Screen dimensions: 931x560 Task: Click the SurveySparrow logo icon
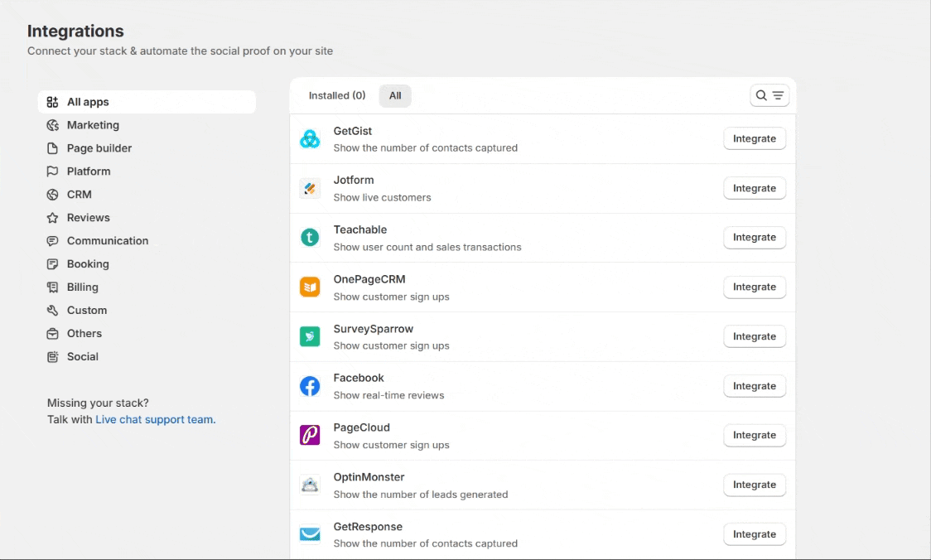point(309,336)
